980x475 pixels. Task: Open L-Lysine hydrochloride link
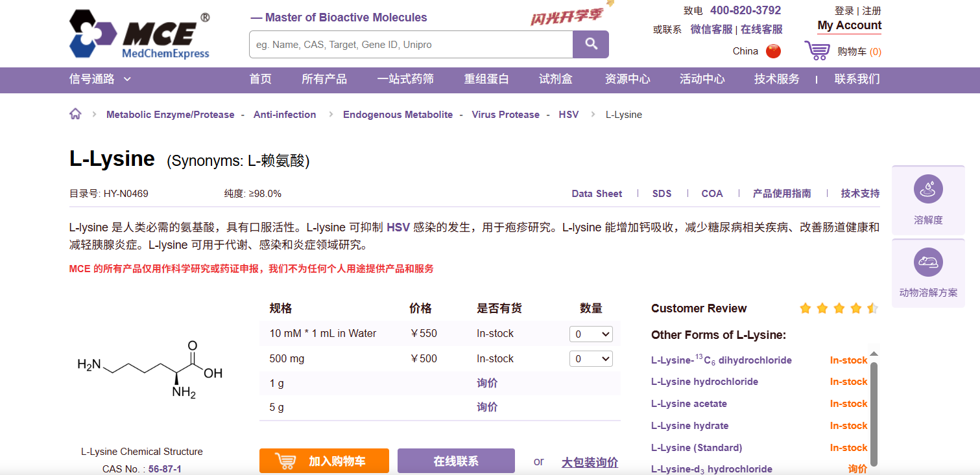click(704, 382)
